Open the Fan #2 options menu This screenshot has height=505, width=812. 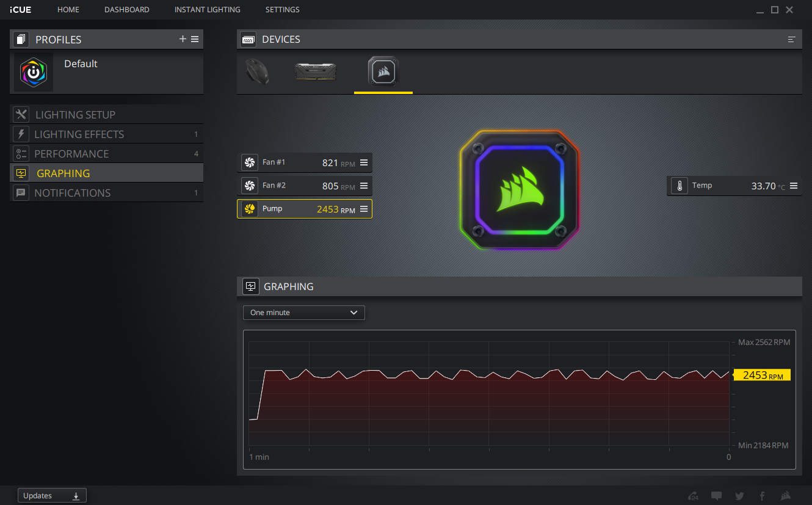coord(364,186)
